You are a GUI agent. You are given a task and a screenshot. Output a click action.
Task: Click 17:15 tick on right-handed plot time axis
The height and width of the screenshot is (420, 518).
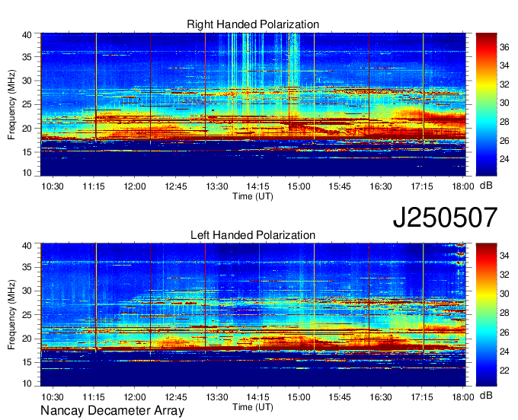[422, 186]
